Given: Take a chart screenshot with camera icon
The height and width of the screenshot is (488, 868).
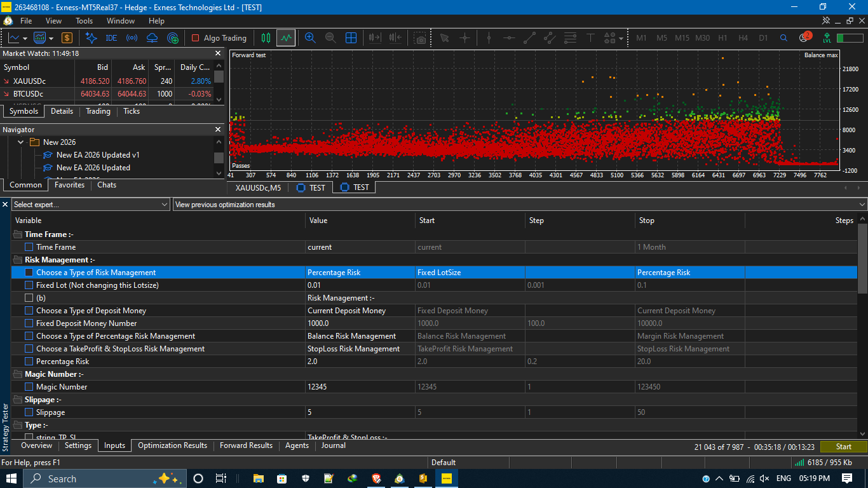Looking at the screenshot, I should click(420, 39).
